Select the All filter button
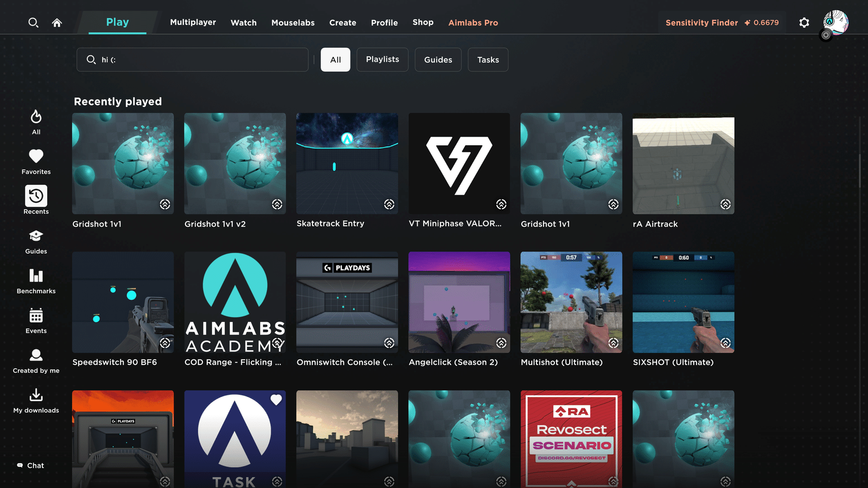The width and height of the screenshot is (868, 488). (x=335, y=60)
